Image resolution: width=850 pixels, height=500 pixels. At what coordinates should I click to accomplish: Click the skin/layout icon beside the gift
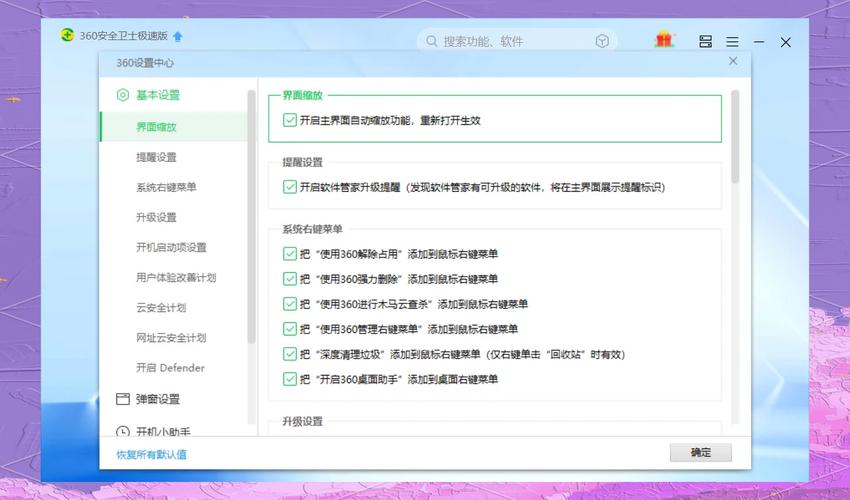pyautogui.click(x=705, y=41)
